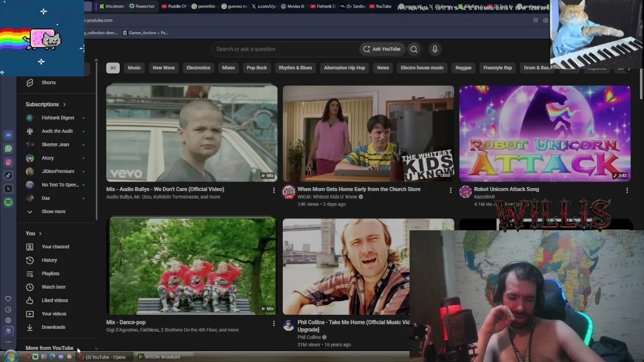Switch to the x.com browser tab

264,7
